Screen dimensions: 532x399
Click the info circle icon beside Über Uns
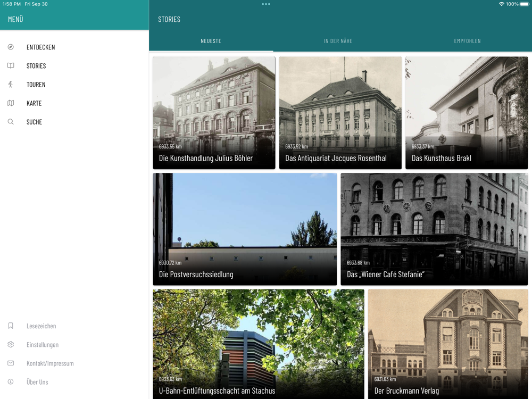(x=11, y=381)
